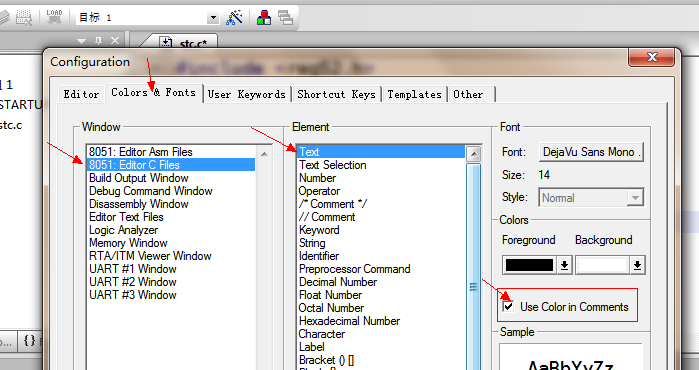Viewport: 699px width, 370px height.
Task: Select the Character element
Action: 381,334
